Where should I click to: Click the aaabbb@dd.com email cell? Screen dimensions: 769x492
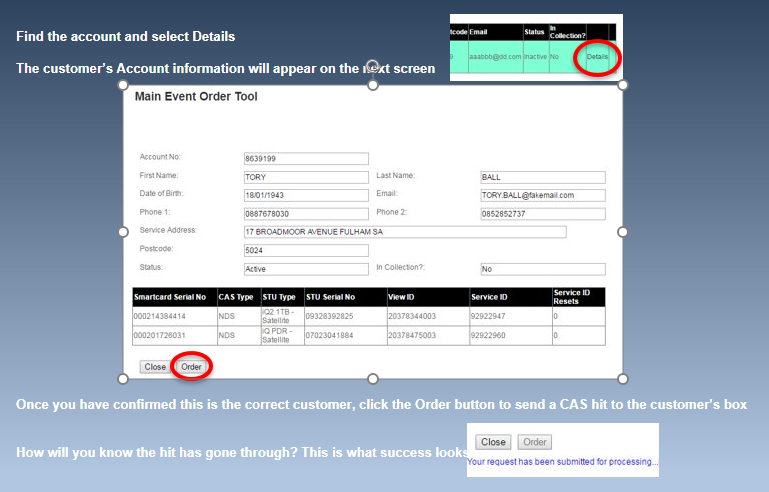click(x=495, y=57)
